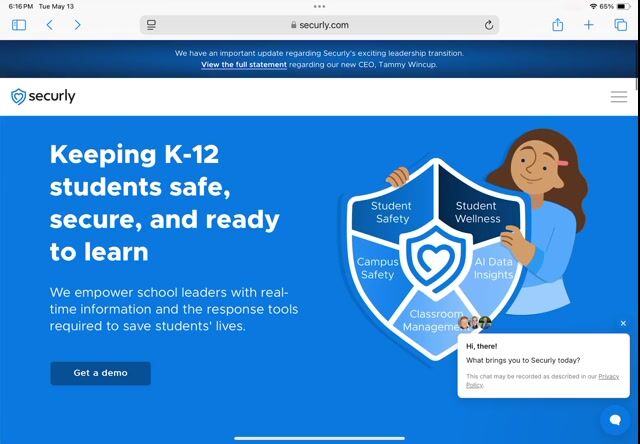Viewport: 640px width, 444px height.
Task: Click the Get a demo button
Action: click(x=100, y=373)
